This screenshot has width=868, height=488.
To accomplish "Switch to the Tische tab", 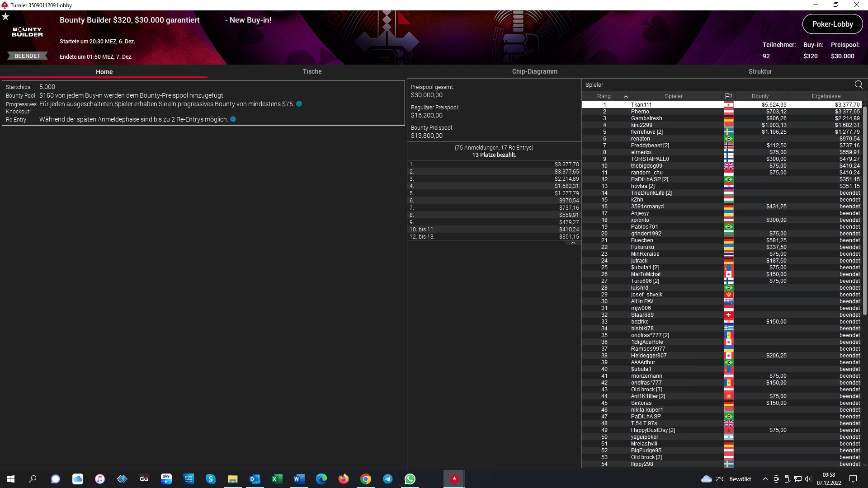I will pos(312,71).
